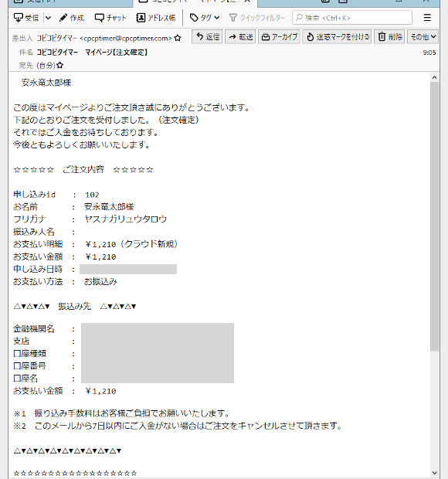The width and height of the screenshot is (448, 479).
Task: Click the 転送 forward button
Action: coord(240,37)
